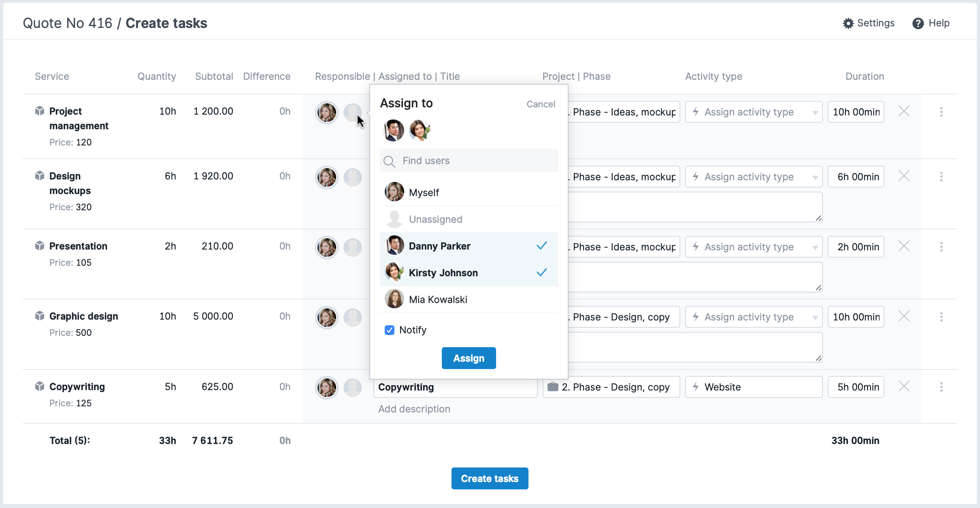Edit the 2h 00min duration field

coord(856,247)
